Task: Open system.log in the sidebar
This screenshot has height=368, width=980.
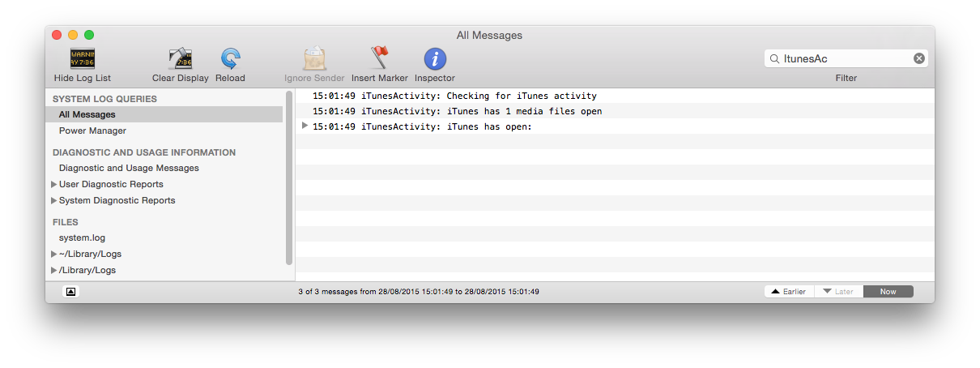Action: tap(82, 237)
